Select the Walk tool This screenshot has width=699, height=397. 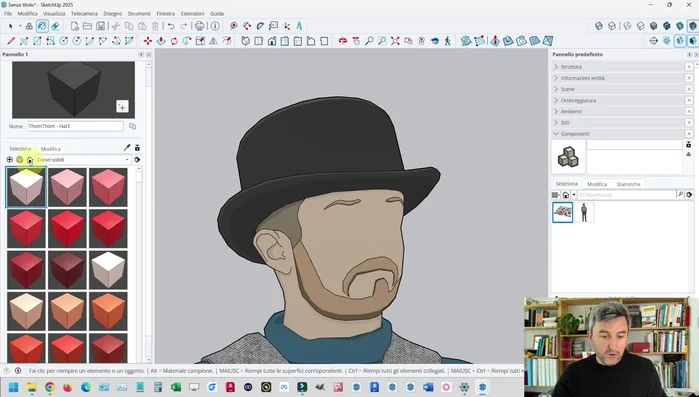[x=448, y=41]
